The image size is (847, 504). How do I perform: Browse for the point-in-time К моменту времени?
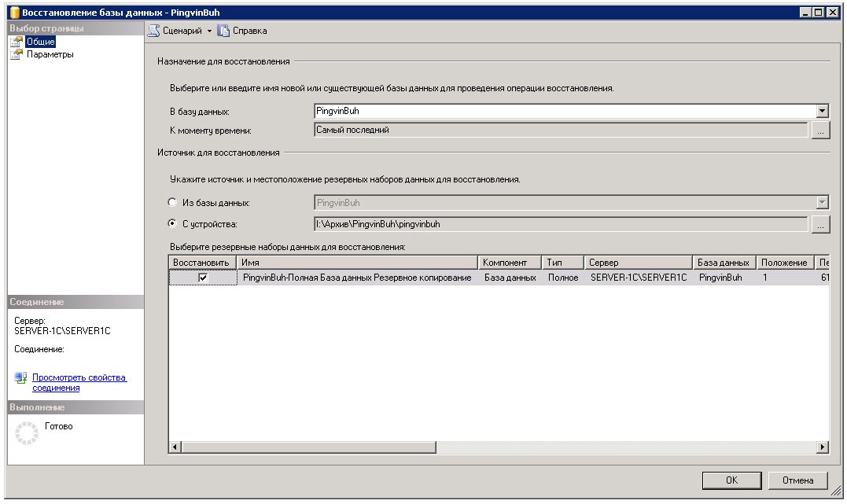[x=820, y=131]
